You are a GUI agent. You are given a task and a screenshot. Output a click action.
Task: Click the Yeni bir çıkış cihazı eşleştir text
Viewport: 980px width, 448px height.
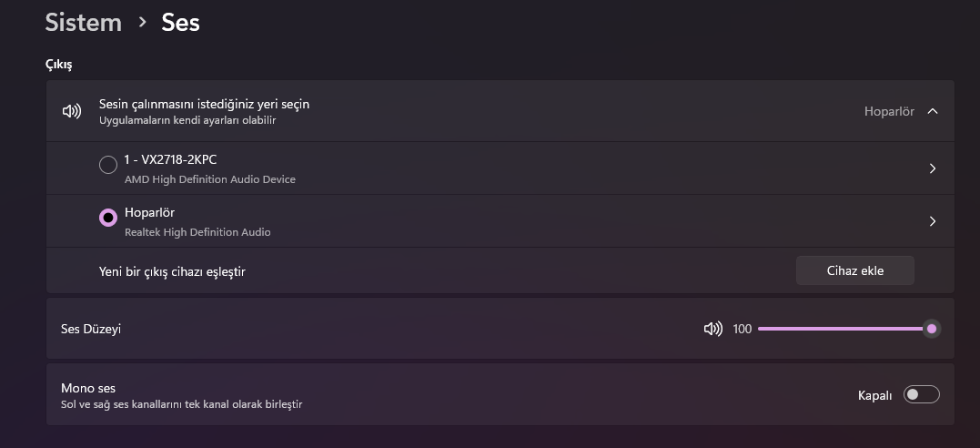[172, 271]
